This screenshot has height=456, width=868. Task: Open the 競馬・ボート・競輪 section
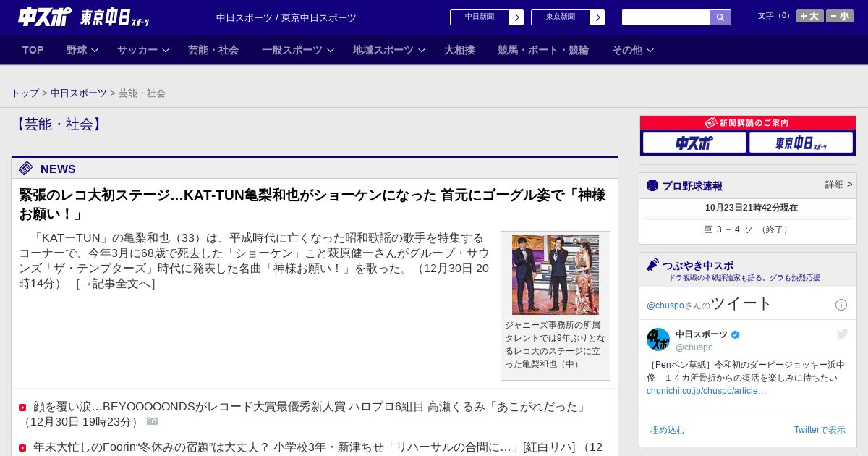[543, 50]
